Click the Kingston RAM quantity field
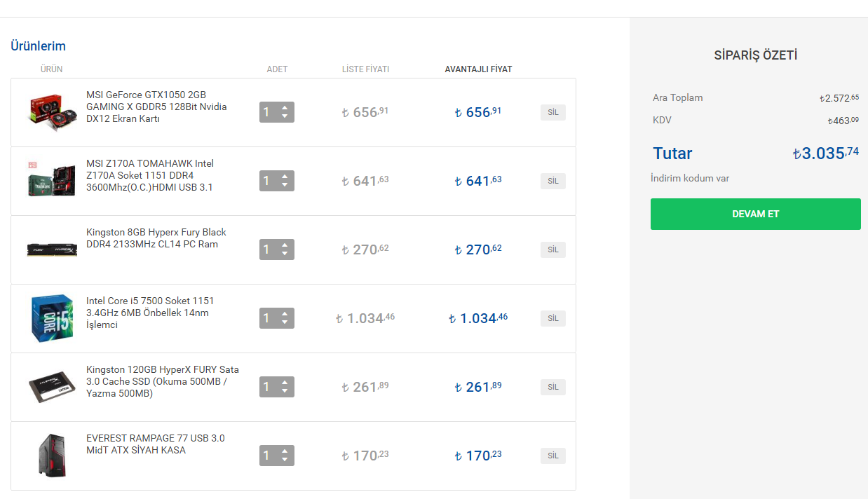This screenshot has width=868, height=499. tap(268, 249)
